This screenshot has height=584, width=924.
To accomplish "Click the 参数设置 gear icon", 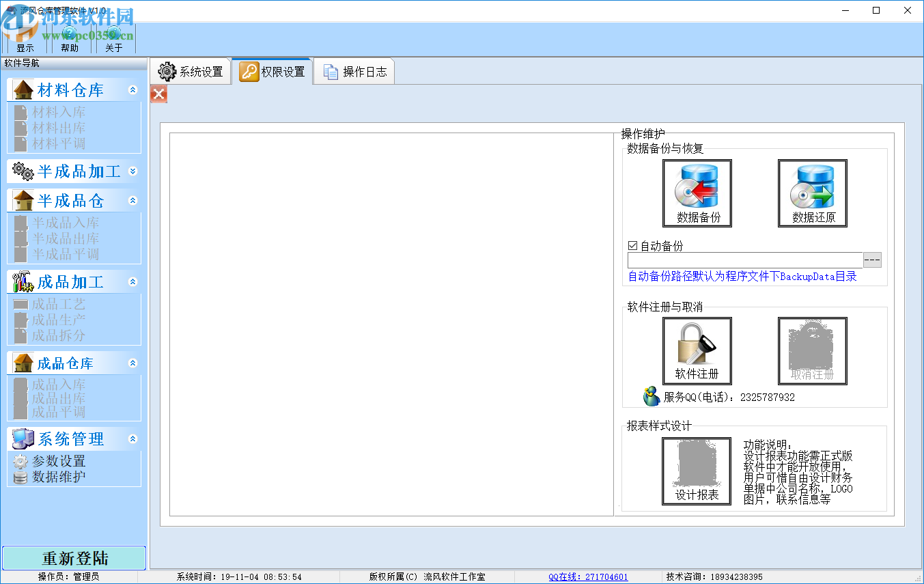I will pos(21,462).
